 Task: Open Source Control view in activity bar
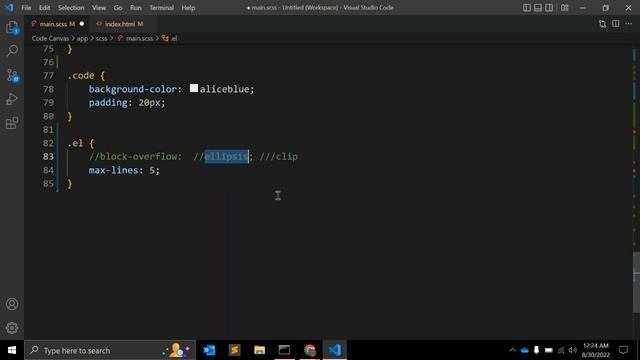tap(12, 76)
